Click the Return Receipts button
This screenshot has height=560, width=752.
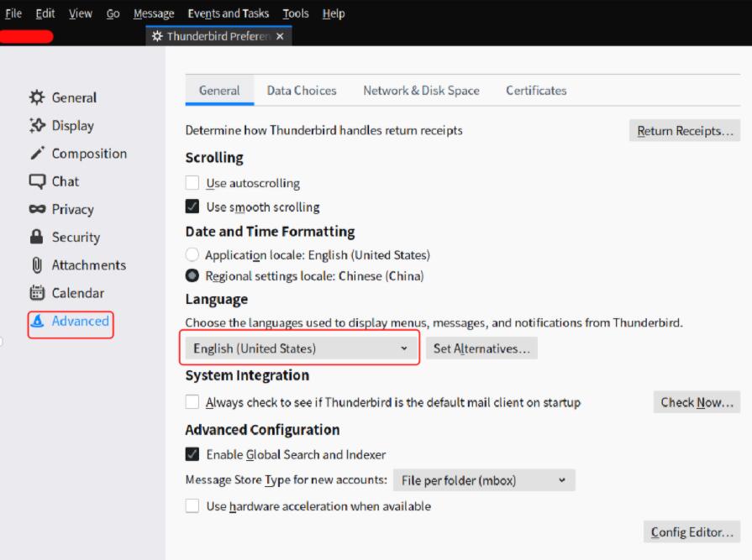[x=684, y=131]
